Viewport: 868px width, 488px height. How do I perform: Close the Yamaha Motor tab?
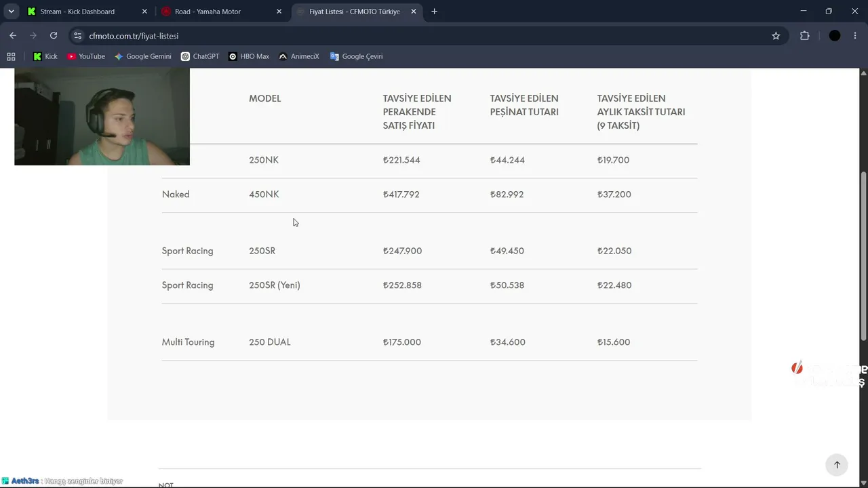point(279,12)
